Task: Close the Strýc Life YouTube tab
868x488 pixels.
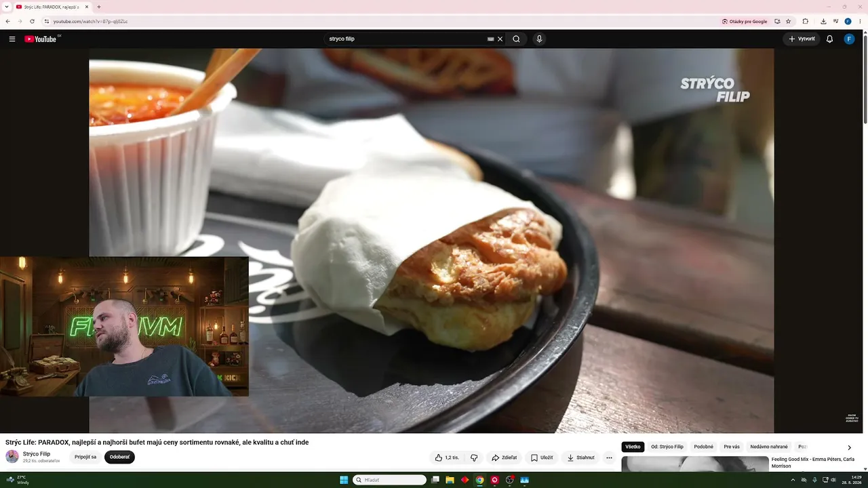Action: 87,7
